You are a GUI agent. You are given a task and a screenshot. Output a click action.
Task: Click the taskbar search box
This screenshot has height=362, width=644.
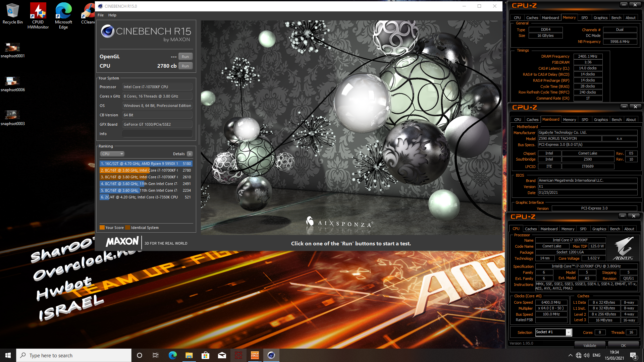[x=74, y=355]
